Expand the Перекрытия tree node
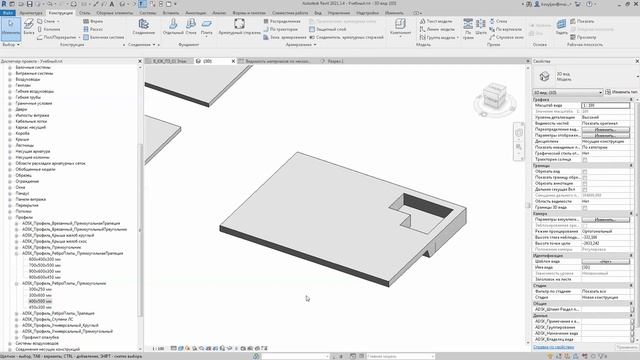This screenshot has width=640, height=360. click(x=10, y=205)
